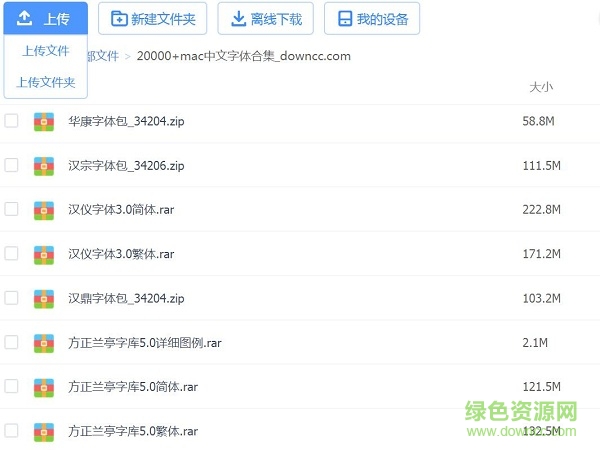Click archive icon of 汉宗字体包_34206.zip

(x=44, y=166)
